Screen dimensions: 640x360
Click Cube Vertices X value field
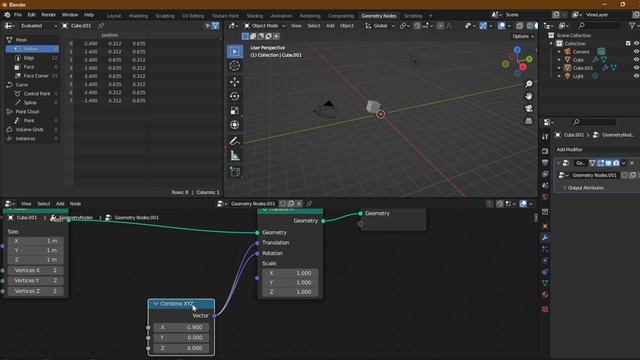click(36, 270)
